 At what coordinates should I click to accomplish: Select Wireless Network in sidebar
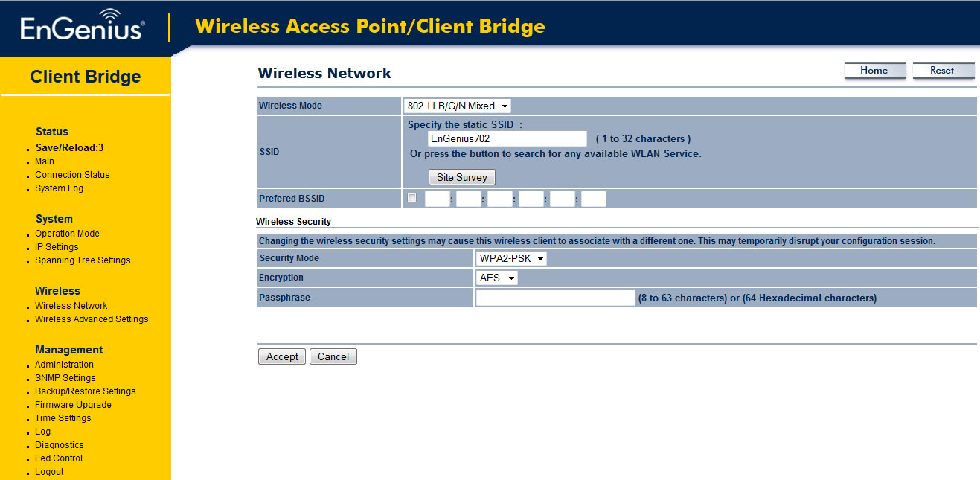click(71, 306)
